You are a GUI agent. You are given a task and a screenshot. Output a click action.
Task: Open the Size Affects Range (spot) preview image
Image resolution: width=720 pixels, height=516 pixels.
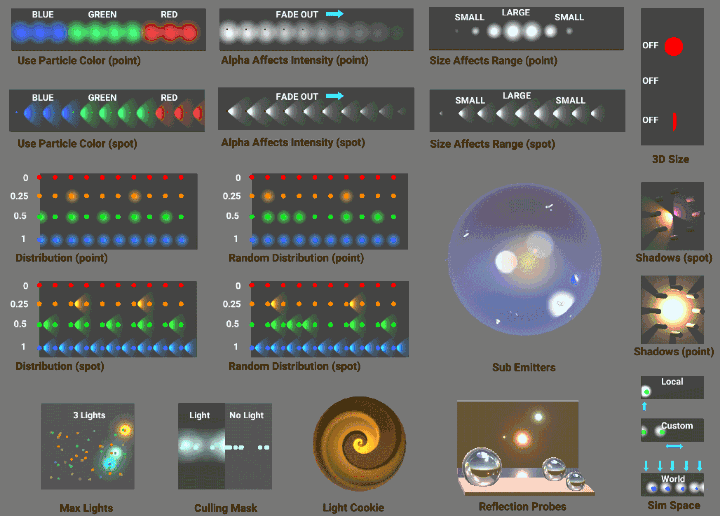(527, 111)
